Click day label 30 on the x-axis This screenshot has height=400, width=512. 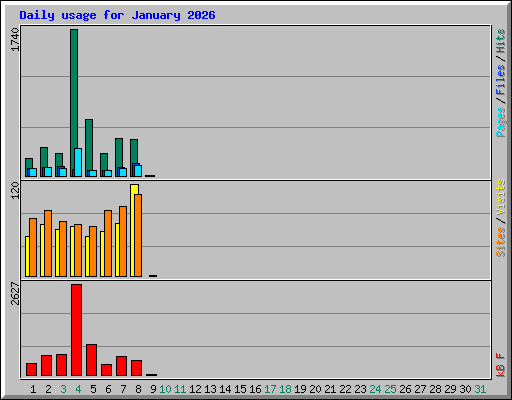click(x=465, y=389)
